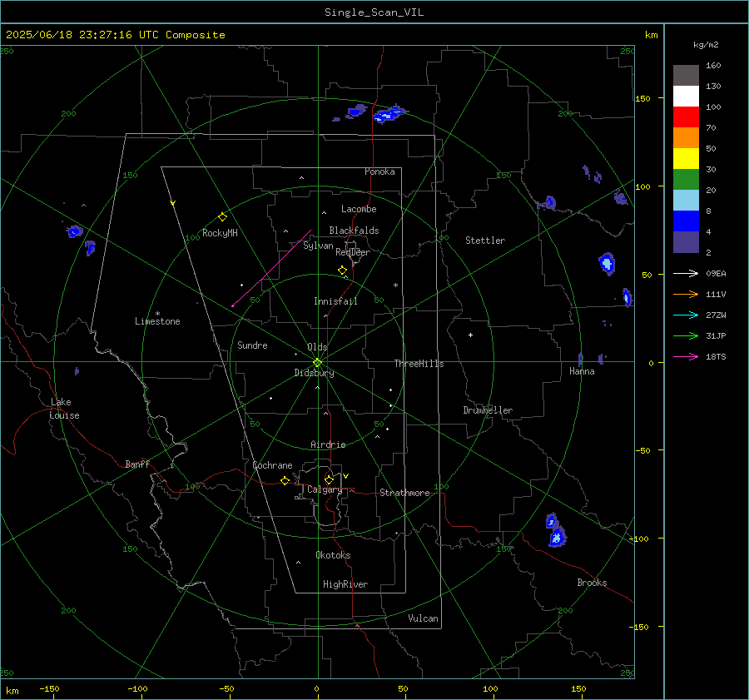The height and width of the screenshot is (700, 749).
Task: Pick the light blue 8-20 color swatch
Action: coord(686,201)
